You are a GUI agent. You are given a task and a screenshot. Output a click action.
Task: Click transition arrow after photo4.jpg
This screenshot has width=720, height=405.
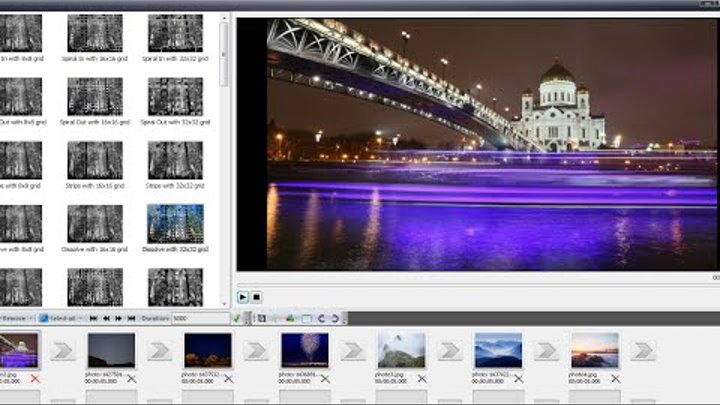[x=643, y=351]
